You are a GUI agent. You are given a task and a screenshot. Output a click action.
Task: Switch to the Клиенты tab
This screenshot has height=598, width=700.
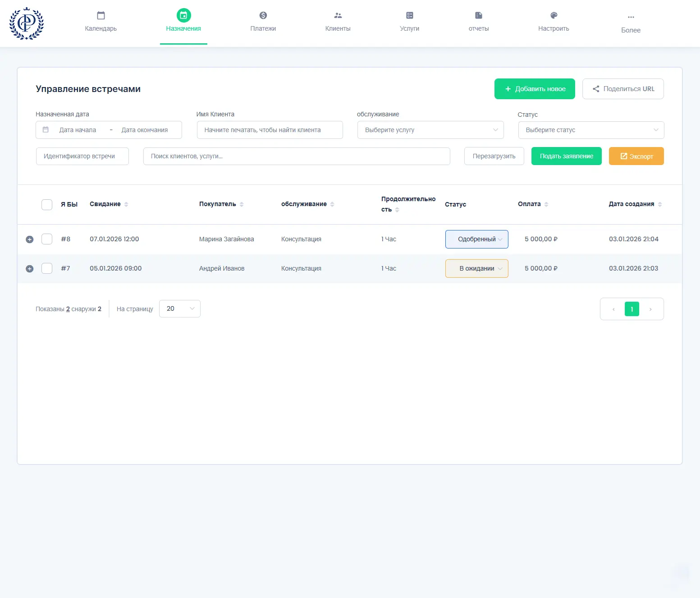tap(338, 23)
